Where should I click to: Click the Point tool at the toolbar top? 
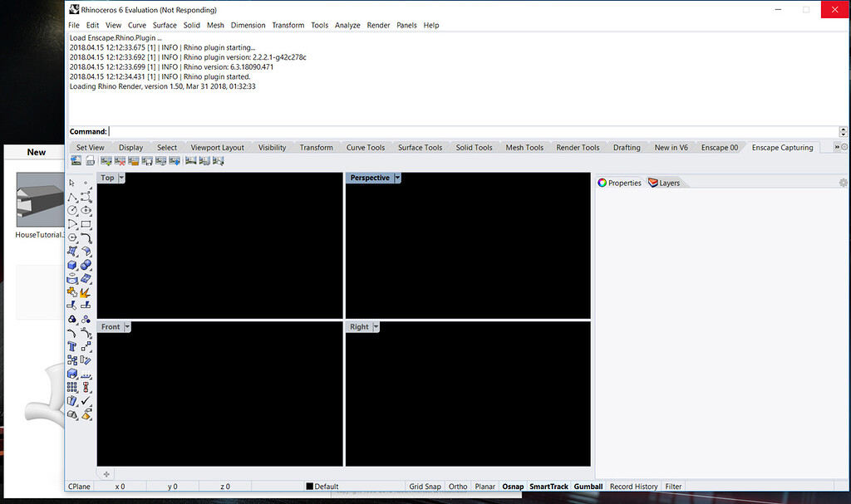click(86, 183)
